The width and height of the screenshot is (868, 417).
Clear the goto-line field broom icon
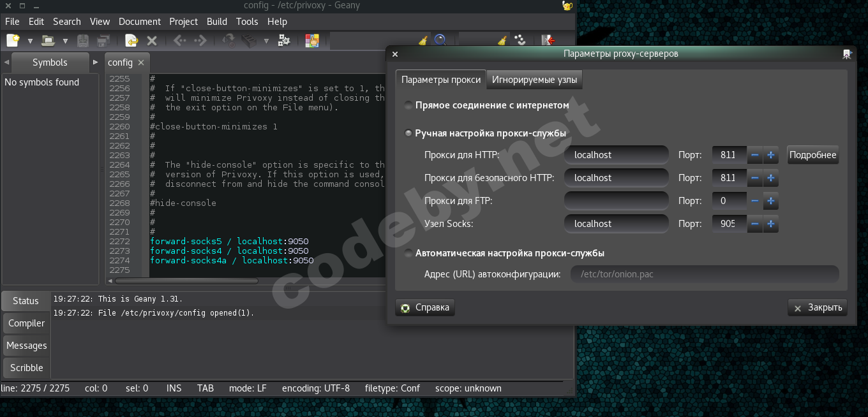click(502, 41)
